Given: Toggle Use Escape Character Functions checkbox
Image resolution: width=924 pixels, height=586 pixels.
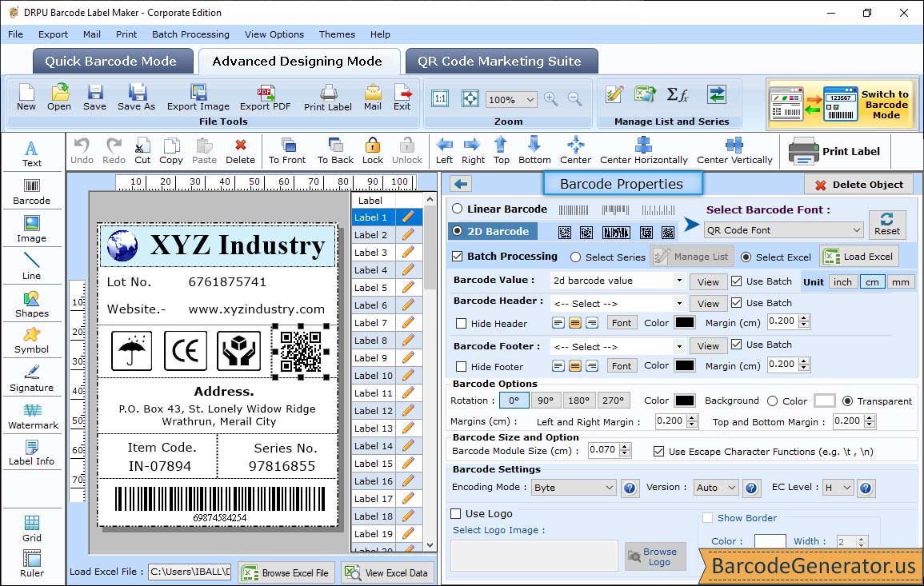Looking at the screenshot, I should [x=659, y=451].
